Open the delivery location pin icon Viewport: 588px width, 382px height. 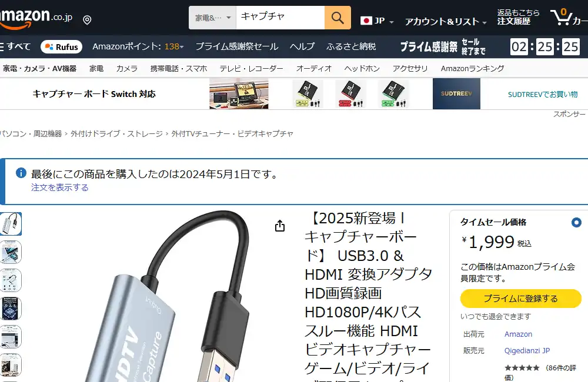(x=87, y=20)
